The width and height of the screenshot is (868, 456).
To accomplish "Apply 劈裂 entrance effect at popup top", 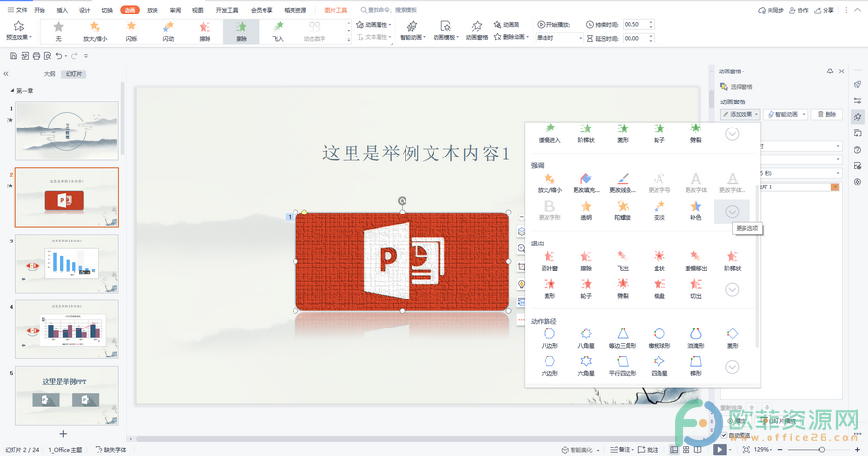I will pos(696,133).
